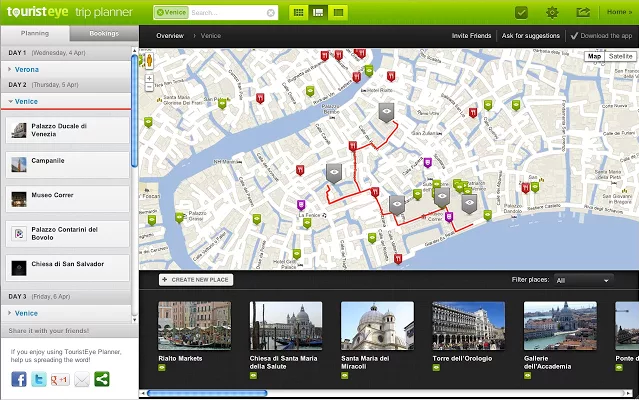Switch map to Satellite view
The width and height of the screenshot is (639, 400).
click(620, 57)
